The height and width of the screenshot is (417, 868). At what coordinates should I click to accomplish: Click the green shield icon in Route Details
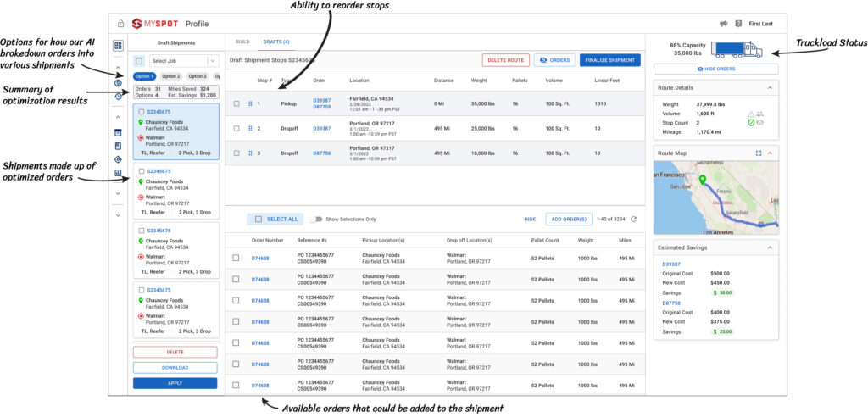click(751, 122)
